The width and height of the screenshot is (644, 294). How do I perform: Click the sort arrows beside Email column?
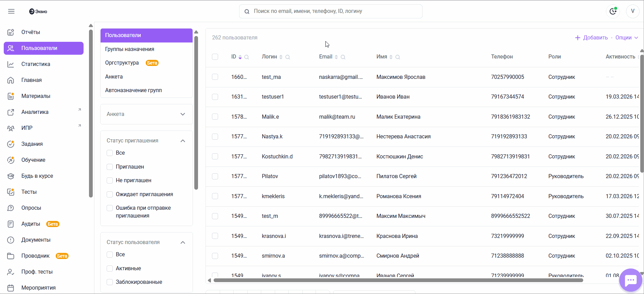click(x=336, y=57)
